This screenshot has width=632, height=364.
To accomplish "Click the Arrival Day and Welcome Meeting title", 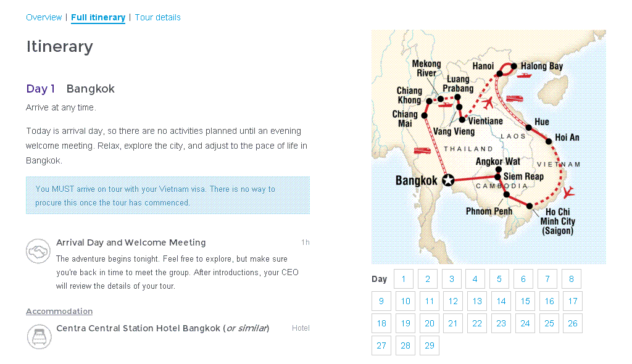I will pyautogui.click(x=131, y=242).
